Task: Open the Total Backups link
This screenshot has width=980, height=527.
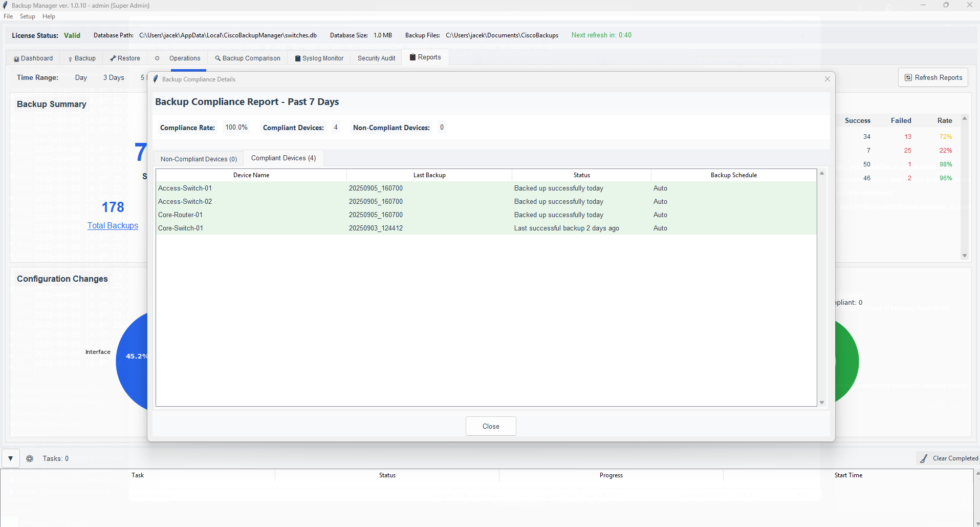Action: point(113,225)
